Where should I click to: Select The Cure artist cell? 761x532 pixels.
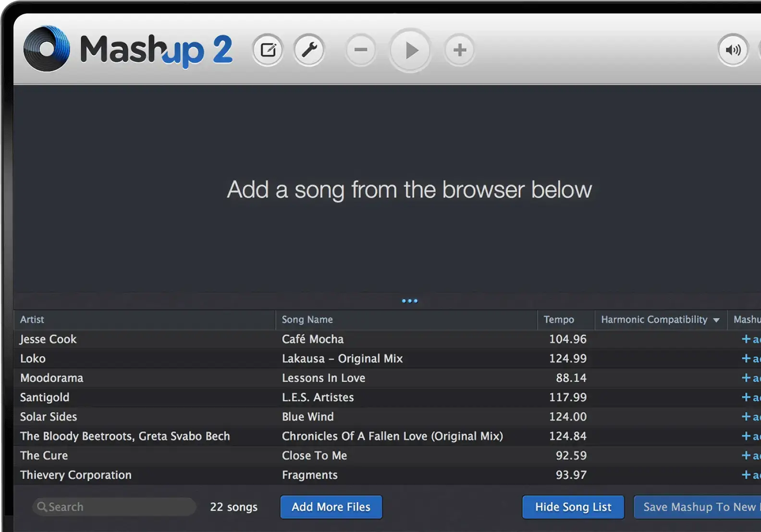coord(44,456)
